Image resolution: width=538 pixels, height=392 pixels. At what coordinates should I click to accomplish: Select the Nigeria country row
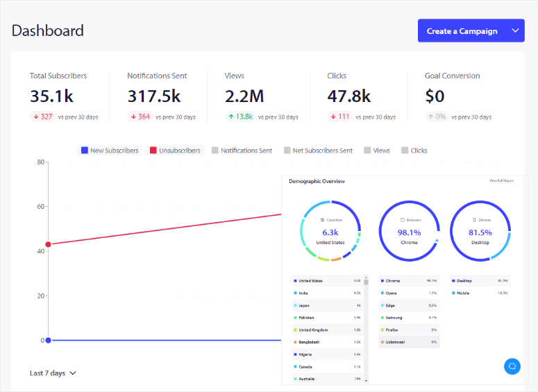pos(328,355)
